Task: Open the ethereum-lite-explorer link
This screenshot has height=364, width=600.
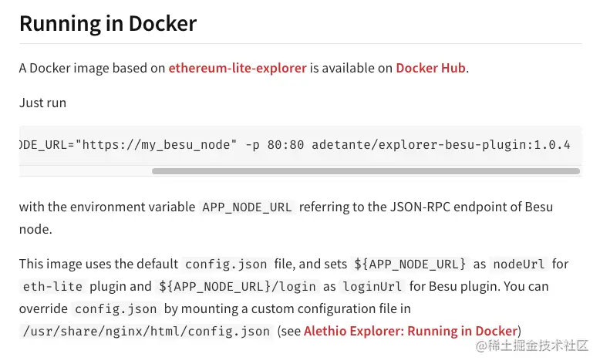Action: click(x=238, y=68)
